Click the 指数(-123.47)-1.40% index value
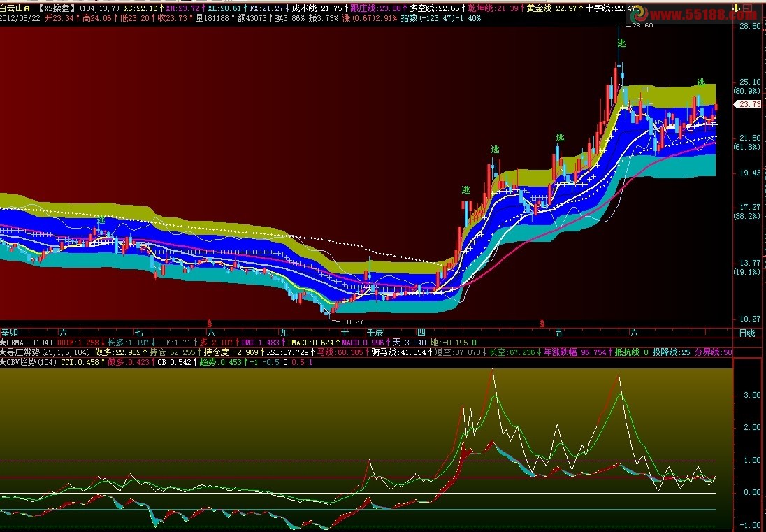 (x=440, y=19)
